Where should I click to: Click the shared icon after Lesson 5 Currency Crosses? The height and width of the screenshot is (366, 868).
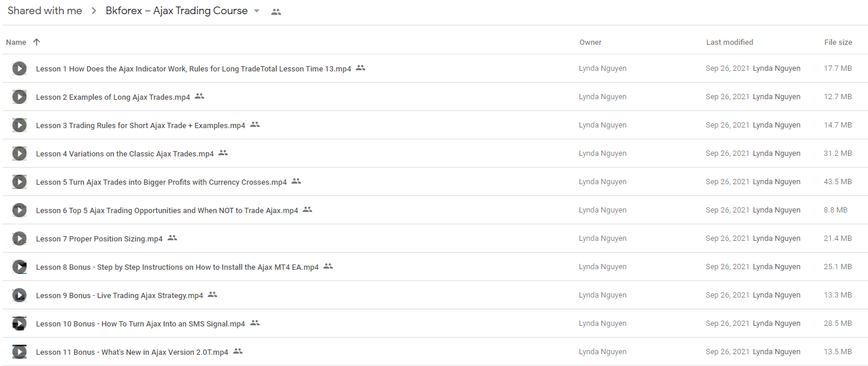(x=296, y=181)
